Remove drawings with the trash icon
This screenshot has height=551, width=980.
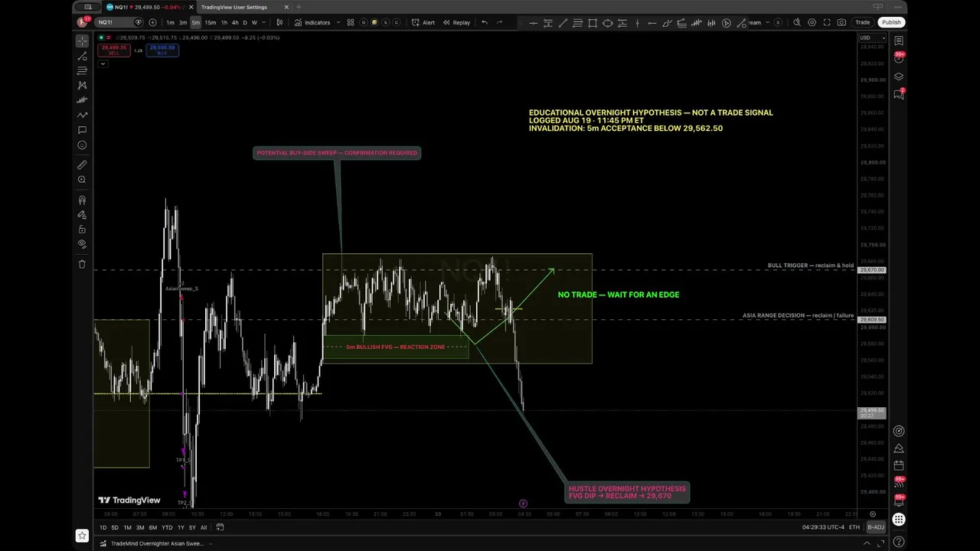(82, 264)
